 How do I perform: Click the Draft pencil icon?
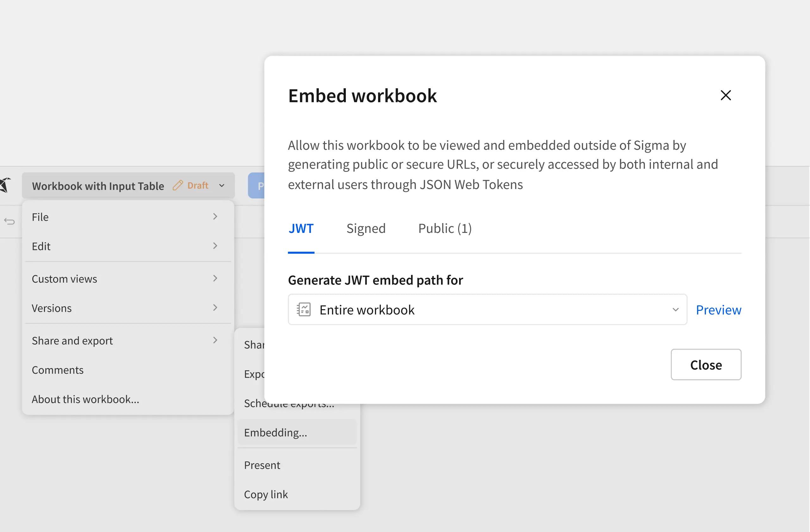pos(178,185)
